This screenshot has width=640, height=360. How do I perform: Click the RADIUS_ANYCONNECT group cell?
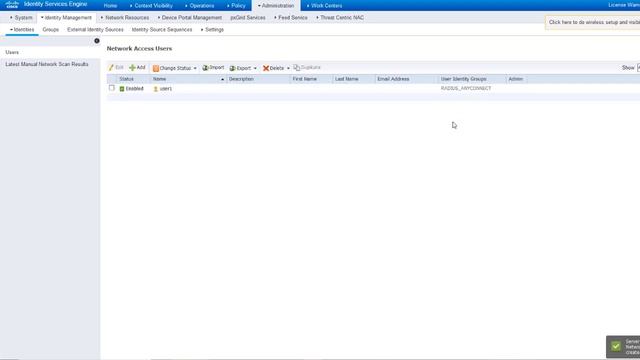pos(466,89)
